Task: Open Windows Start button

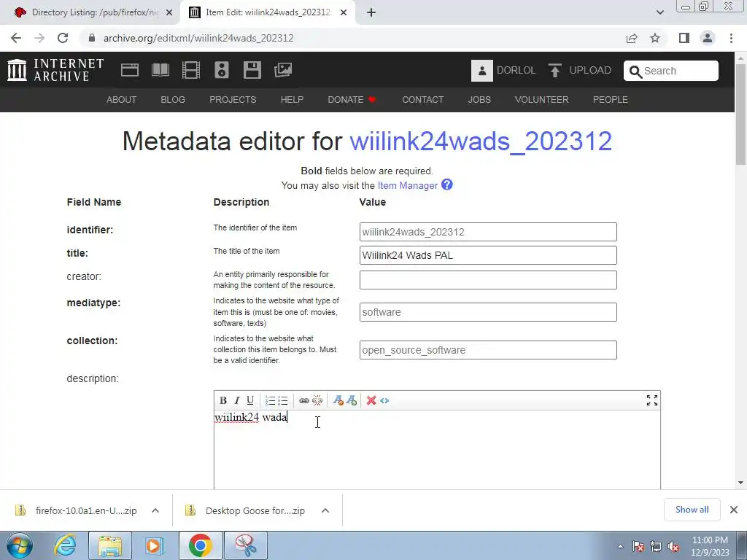Action: pyautogui.click(x=19, y=545)
